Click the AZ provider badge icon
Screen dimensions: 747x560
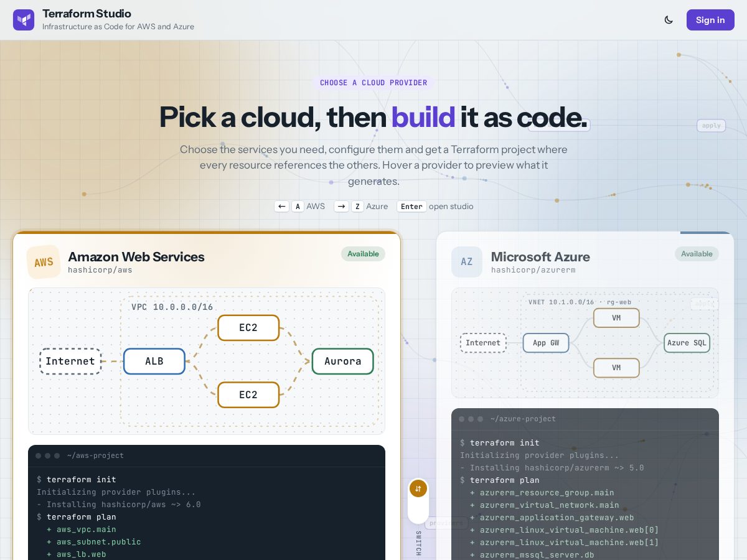[467, 262]
